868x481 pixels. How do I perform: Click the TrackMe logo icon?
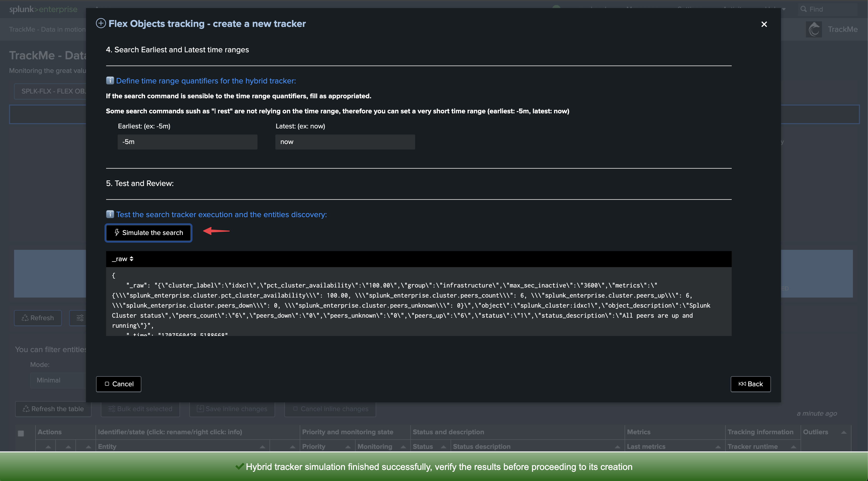(814, 29)
